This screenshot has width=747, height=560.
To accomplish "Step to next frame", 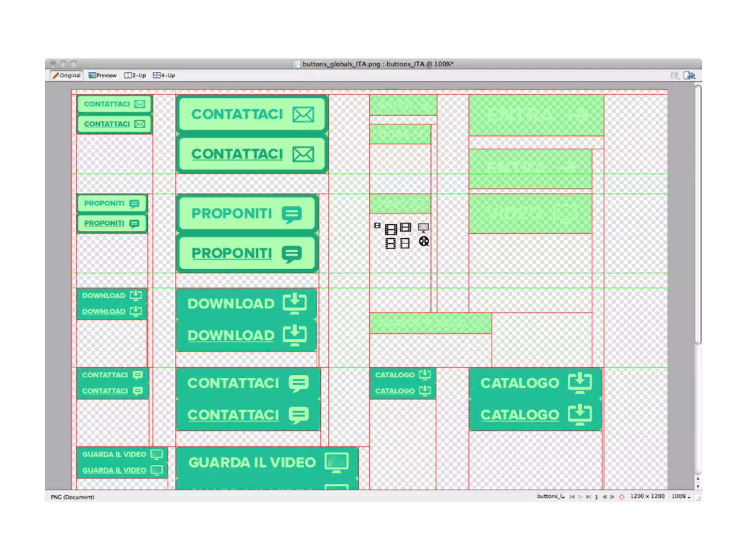I will [612, 497].
